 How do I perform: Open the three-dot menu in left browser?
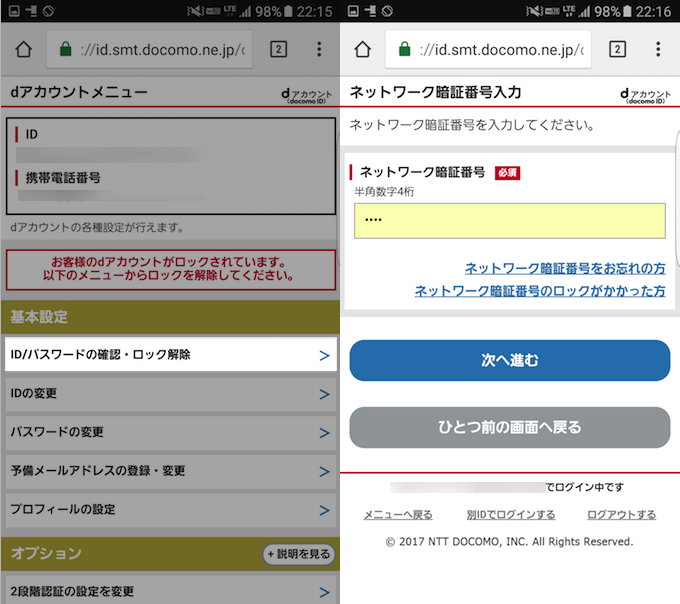(319, 50)
